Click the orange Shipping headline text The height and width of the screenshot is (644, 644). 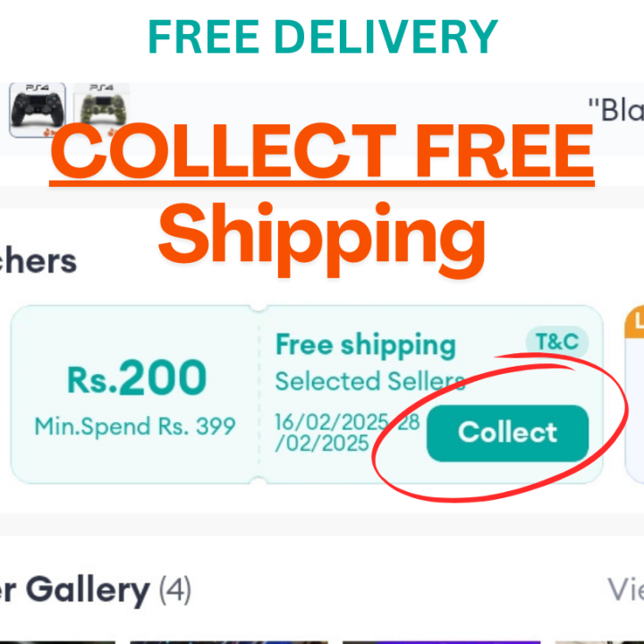322,229
